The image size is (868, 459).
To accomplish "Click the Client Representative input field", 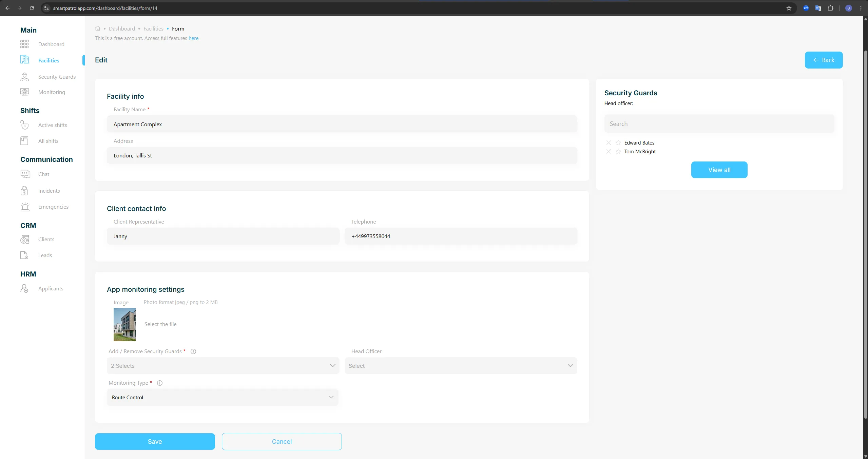I will point(223,236).
